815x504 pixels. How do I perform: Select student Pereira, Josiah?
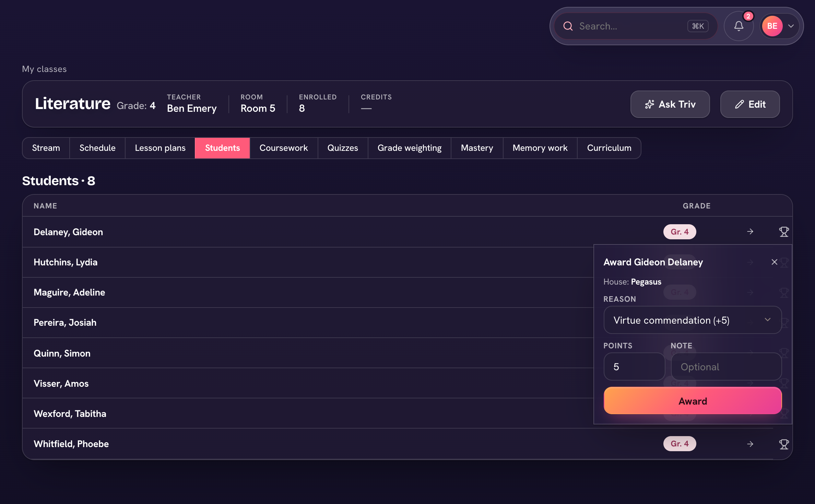pyautogui.click(x=65, y=323)
